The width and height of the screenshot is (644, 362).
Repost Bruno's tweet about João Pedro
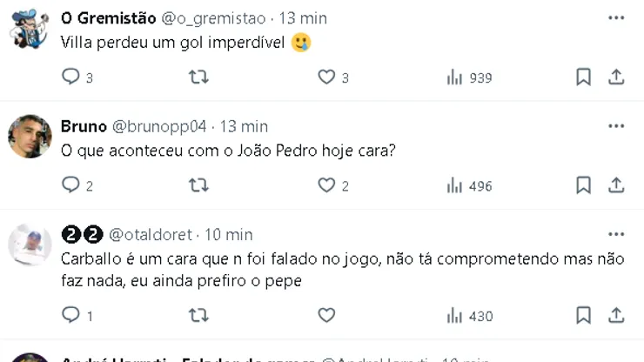(198, 185)
